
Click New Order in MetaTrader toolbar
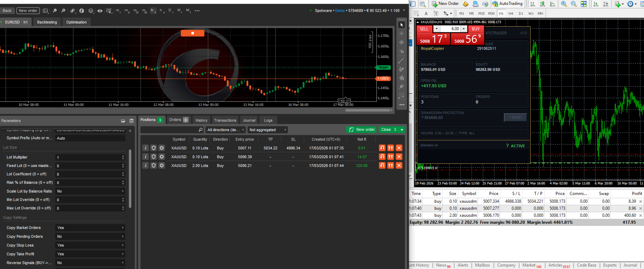(445, 4)
